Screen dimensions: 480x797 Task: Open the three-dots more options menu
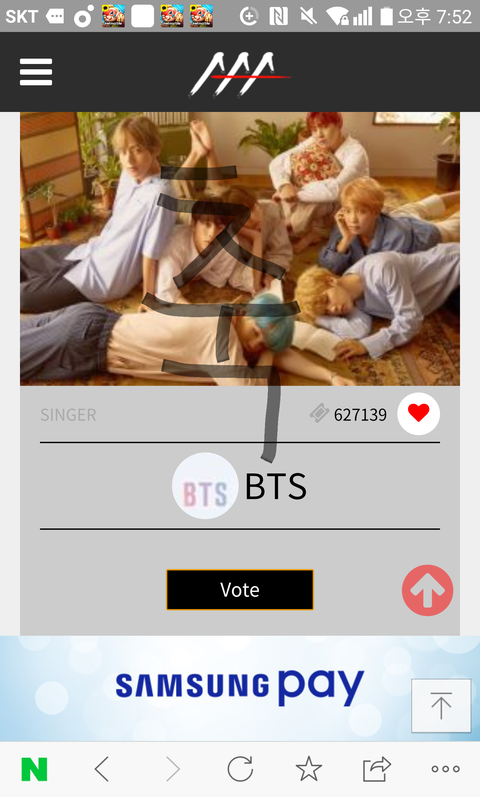445,769
